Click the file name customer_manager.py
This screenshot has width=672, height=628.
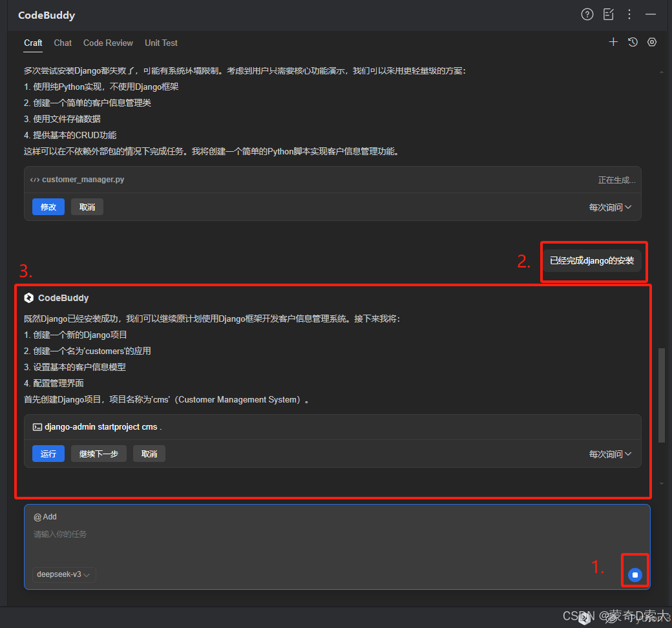point(83,180)
